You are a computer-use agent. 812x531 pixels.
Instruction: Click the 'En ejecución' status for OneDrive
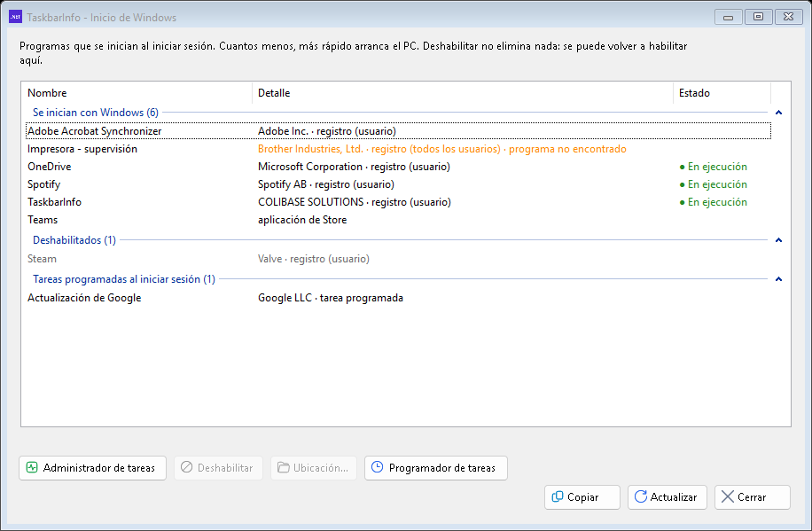click(x=713, y=167)
